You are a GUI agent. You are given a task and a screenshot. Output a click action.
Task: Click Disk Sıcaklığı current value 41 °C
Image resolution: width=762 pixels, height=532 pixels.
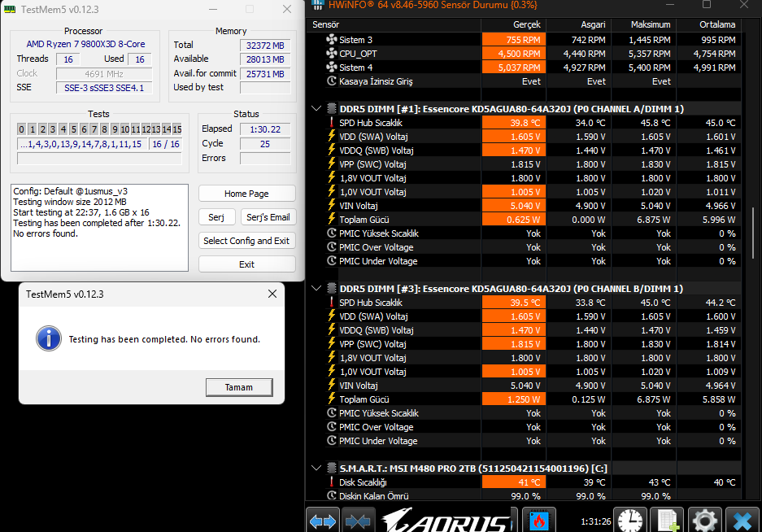pyautogui.click(x=514, y=482)
